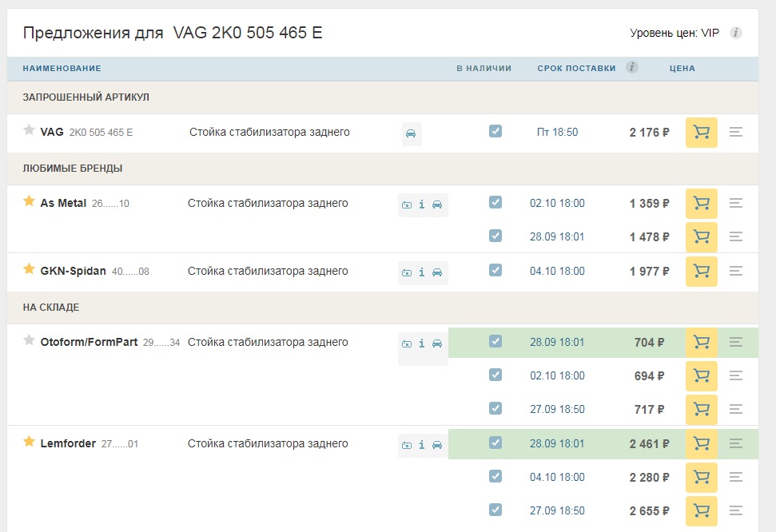Viewport: 776px width, 532px height.
Task: Sort by НАИМЕНОВАНИЕ column header
Action: (62, 68)
